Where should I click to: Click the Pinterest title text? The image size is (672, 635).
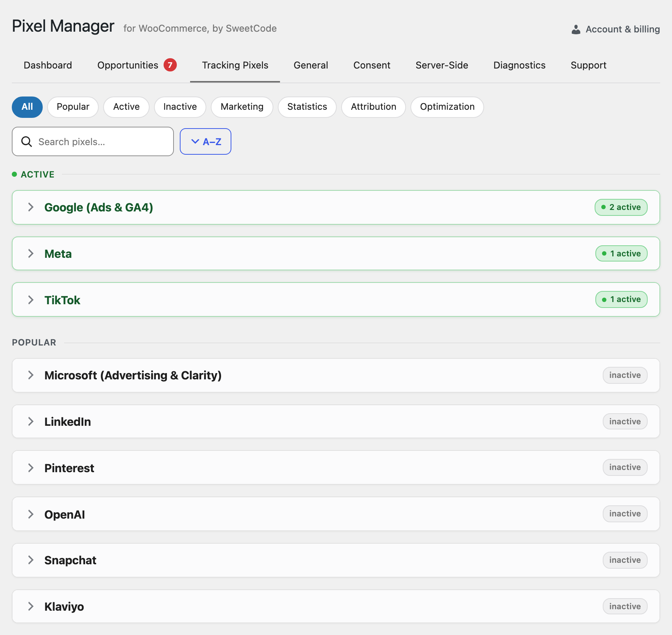click(69, 468)
